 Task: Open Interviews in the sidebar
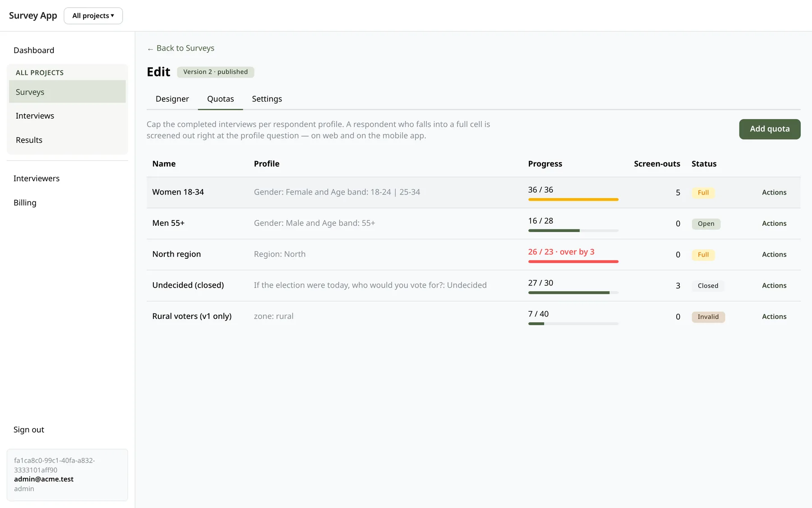[67, 116]
